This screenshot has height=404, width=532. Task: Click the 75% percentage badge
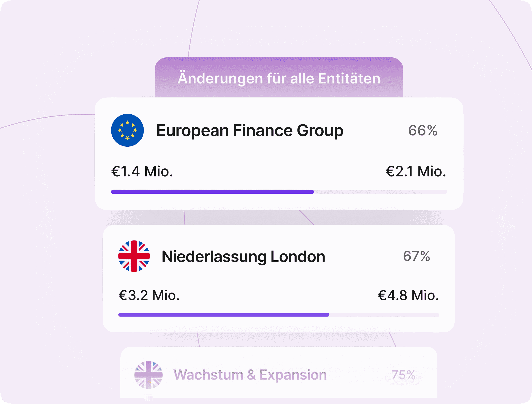pos(403,375)
